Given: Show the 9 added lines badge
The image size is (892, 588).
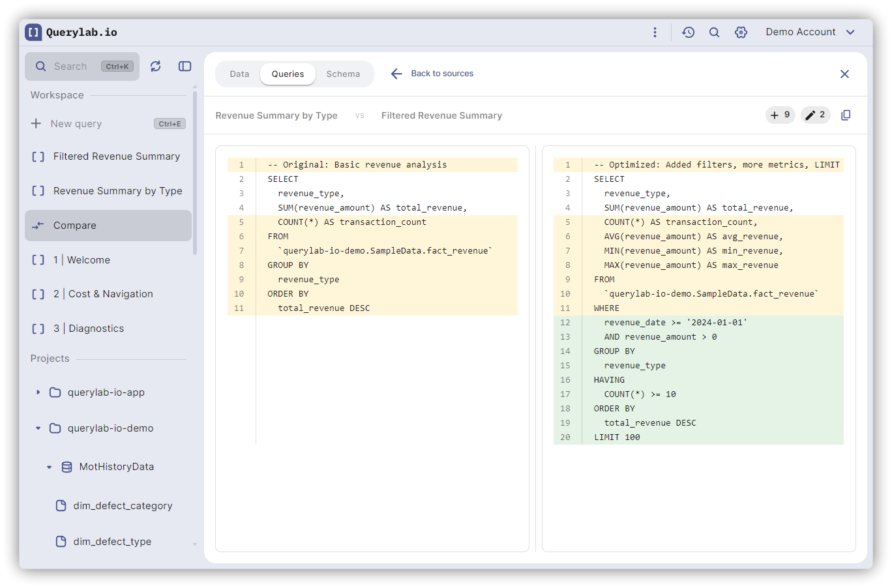Looking at the screenshot, I should [780, 115].
